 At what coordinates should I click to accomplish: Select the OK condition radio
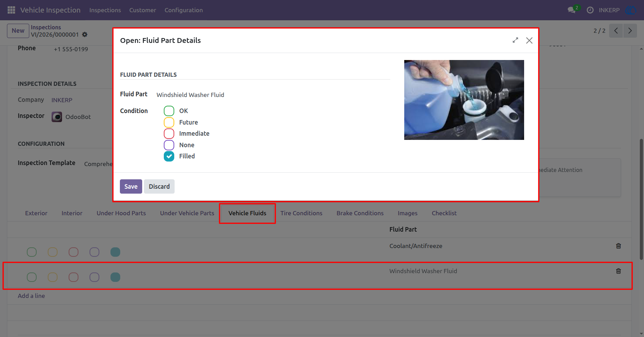tap(169, 111)
